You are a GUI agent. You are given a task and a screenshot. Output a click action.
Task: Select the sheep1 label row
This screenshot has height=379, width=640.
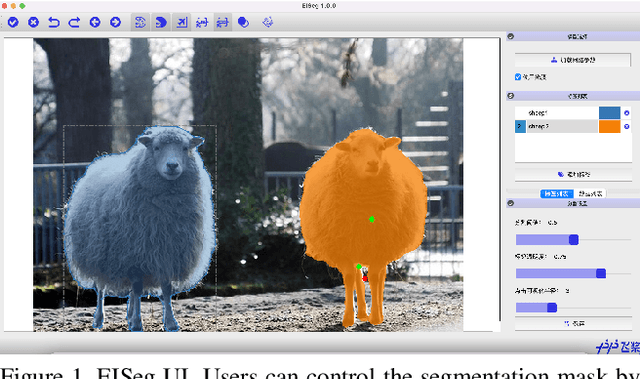pos(556,113)
